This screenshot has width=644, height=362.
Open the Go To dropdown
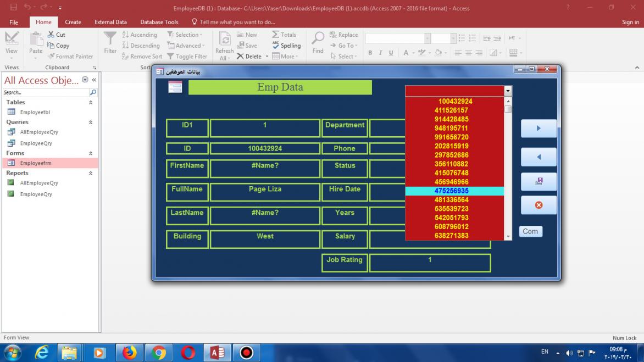coord(344,46)
